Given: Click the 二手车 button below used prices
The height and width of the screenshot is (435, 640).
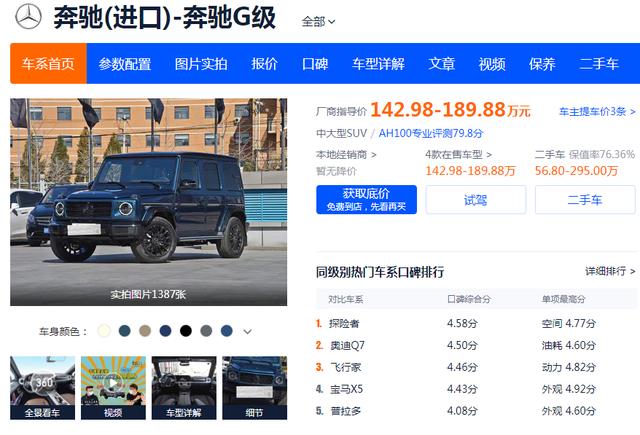Looking at the screenshot, I should (x=585, y=200).
